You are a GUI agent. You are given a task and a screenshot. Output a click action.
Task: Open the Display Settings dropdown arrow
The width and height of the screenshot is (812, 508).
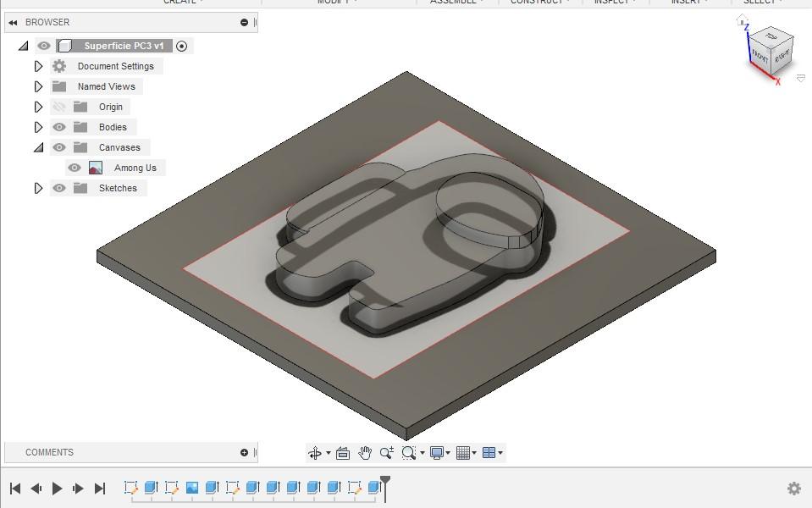click(x=448, y=453)
